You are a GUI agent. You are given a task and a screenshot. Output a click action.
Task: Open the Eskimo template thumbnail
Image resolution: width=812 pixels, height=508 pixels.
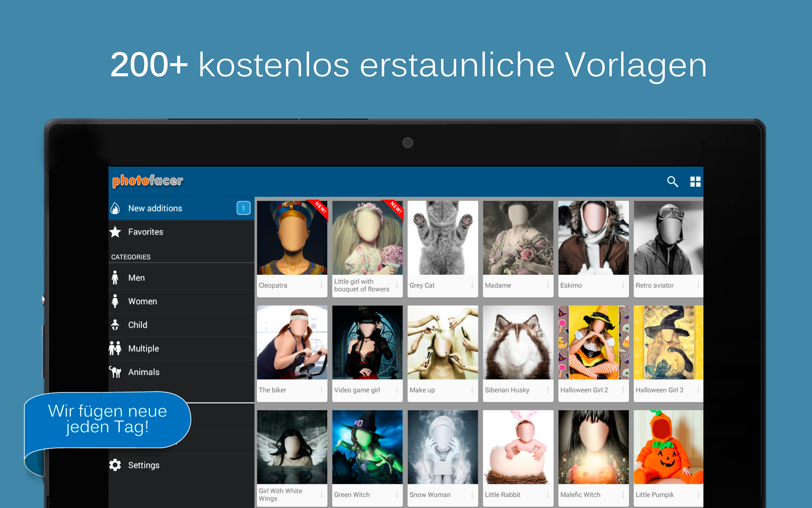click(593, 238)
